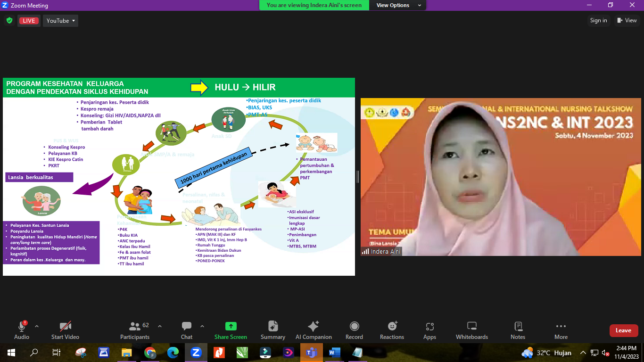Start sharing your screen
This screenshot has width=644, height=362.
(230, 330)
